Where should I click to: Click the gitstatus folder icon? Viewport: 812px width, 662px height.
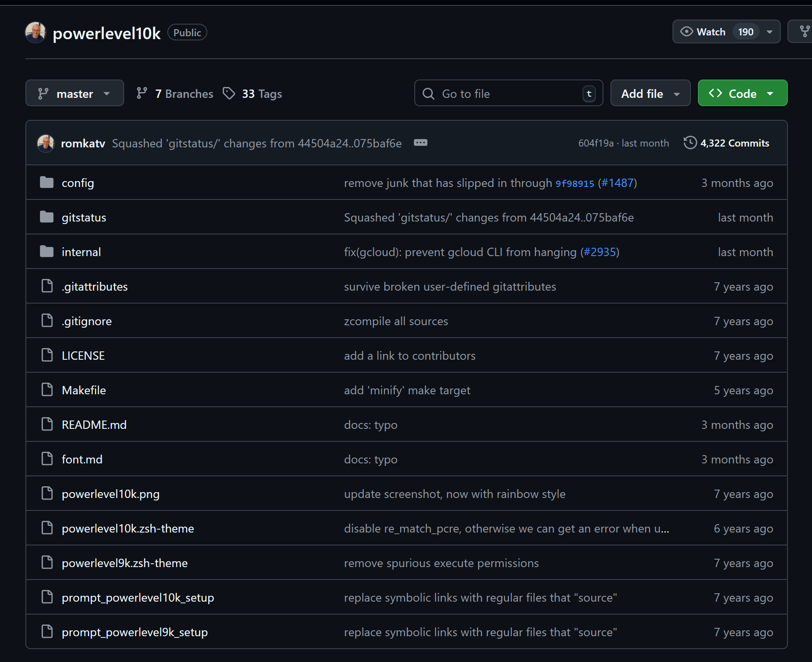pos(47,217)
